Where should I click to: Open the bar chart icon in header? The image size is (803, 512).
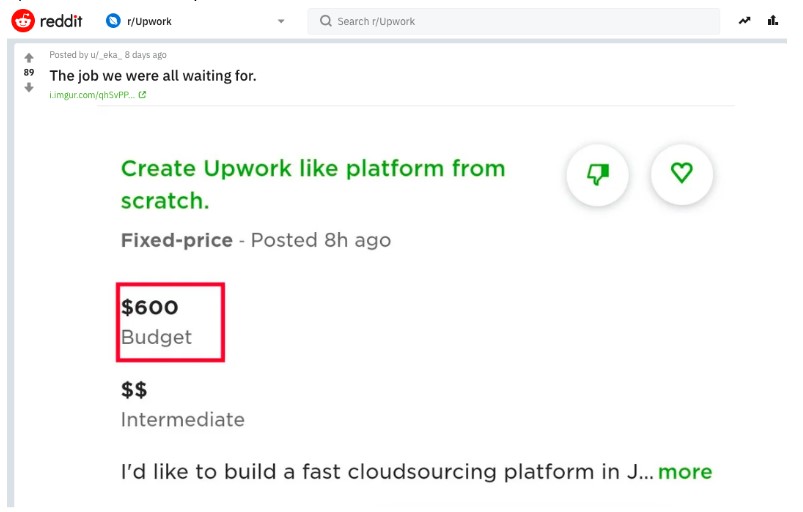click(773, 20)
